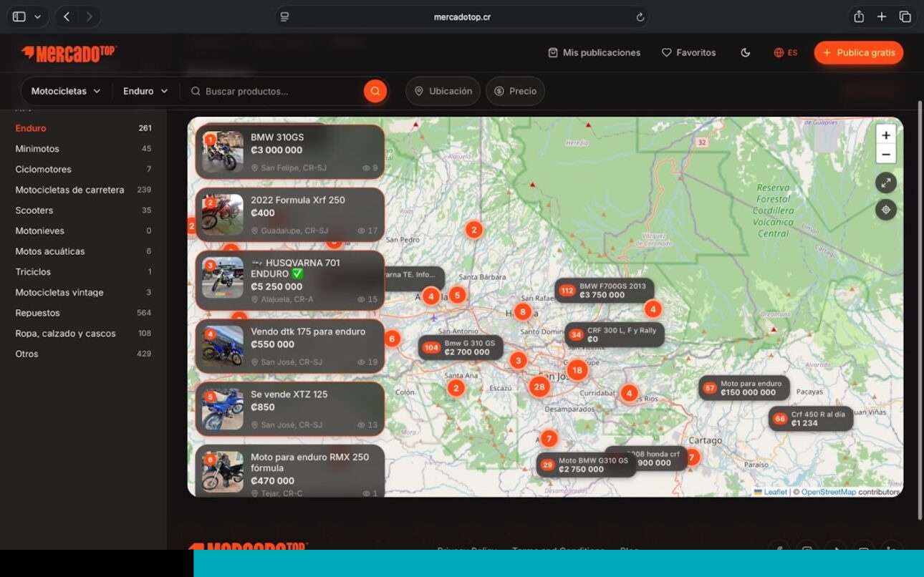Screen dimensions: 924x577
Task: Select the Minimotos category
Action: (x=83, y=149)
